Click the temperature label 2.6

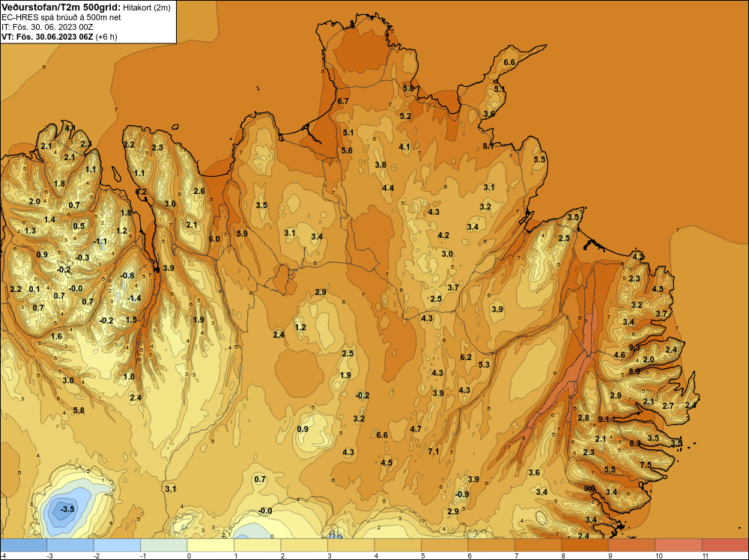[x=199, y=191]
